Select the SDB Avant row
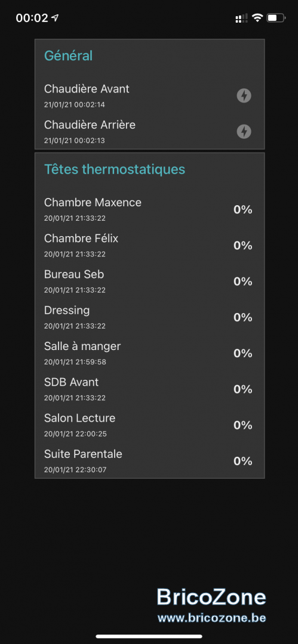Viewport: 298px width, 644px height. [149, 389]
